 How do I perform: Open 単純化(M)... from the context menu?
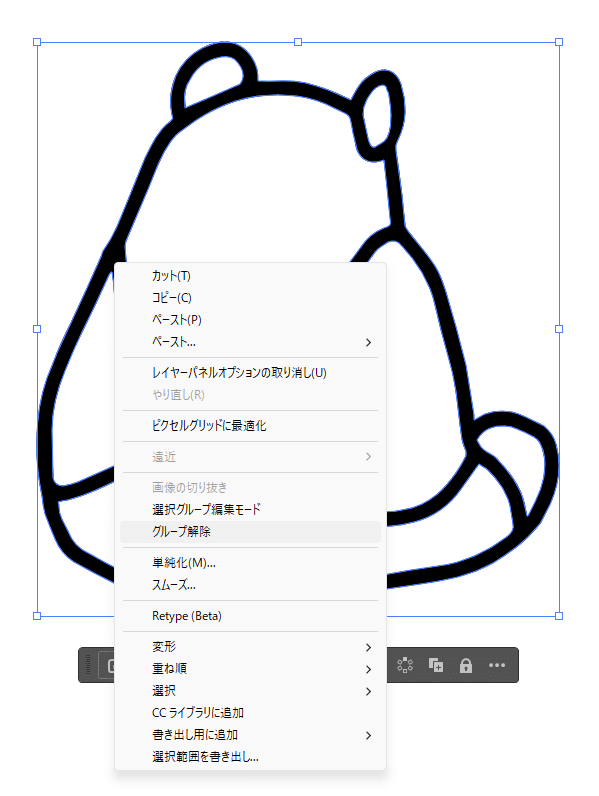(x=250, y=562)
